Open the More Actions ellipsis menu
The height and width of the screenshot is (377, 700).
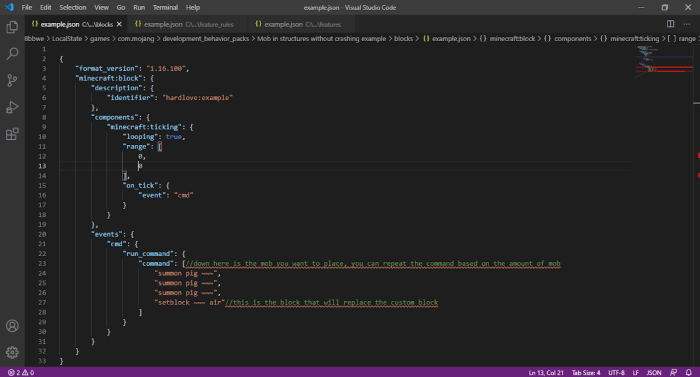point(687,24)
